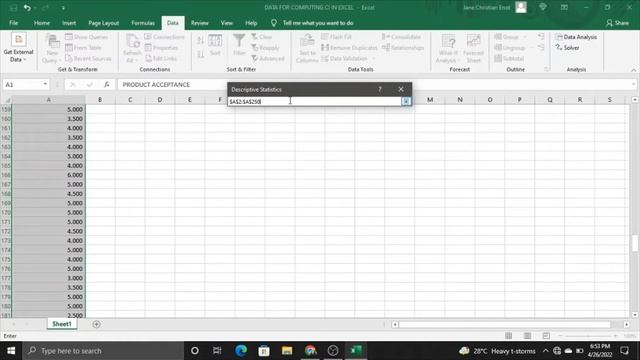Switch to the Review tab
This screenshot has width=640, height=360.
click(200, 23)
